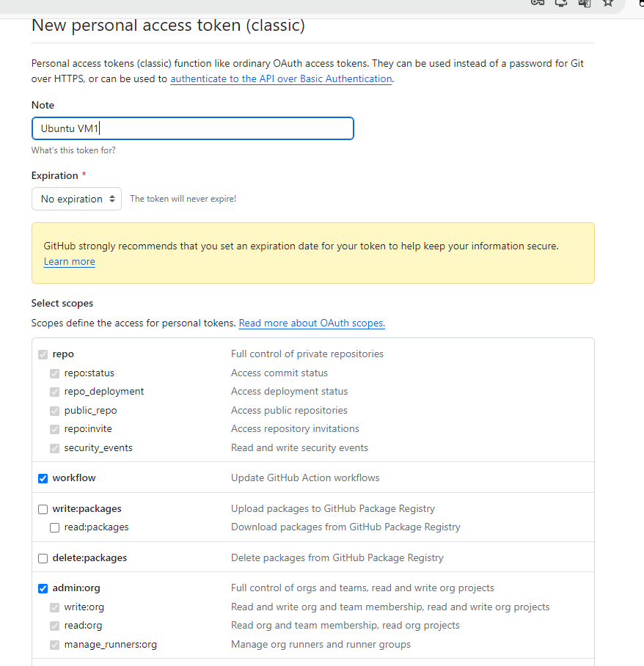644x666 pixels.
Task: Click the Learn more link
Action: coord(69,262)
